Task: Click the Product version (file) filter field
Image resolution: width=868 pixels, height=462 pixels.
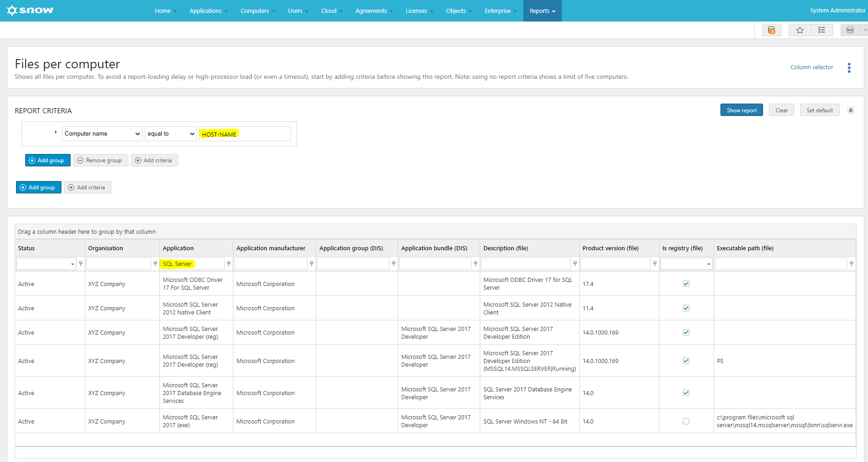Action: pos(615,264)
